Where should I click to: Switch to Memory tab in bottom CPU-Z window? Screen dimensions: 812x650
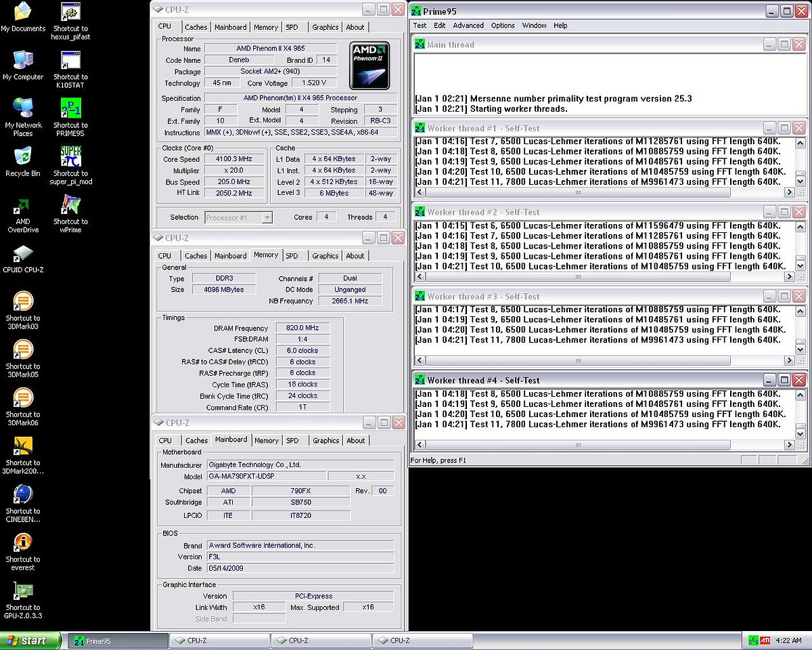pos(267,441)
